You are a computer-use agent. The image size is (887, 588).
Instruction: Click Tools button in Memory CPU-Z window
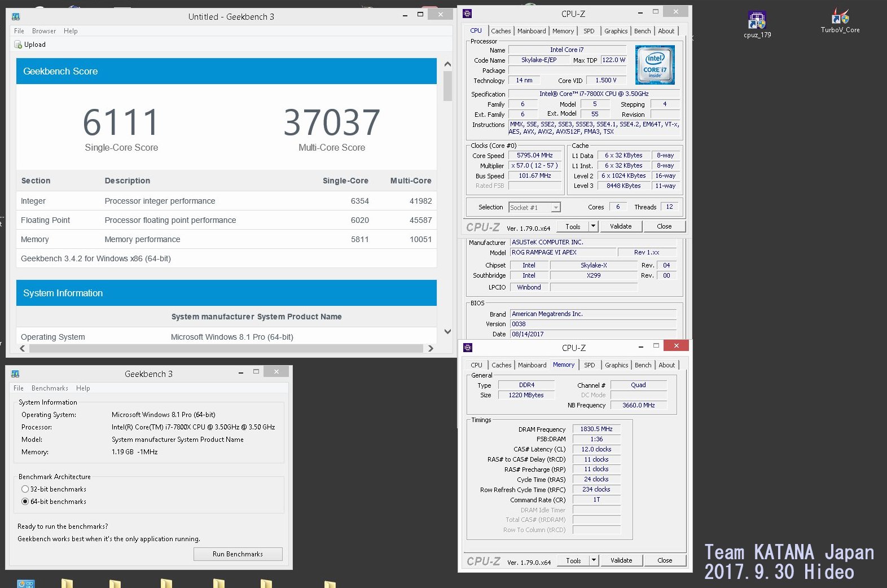coord(573,560)
